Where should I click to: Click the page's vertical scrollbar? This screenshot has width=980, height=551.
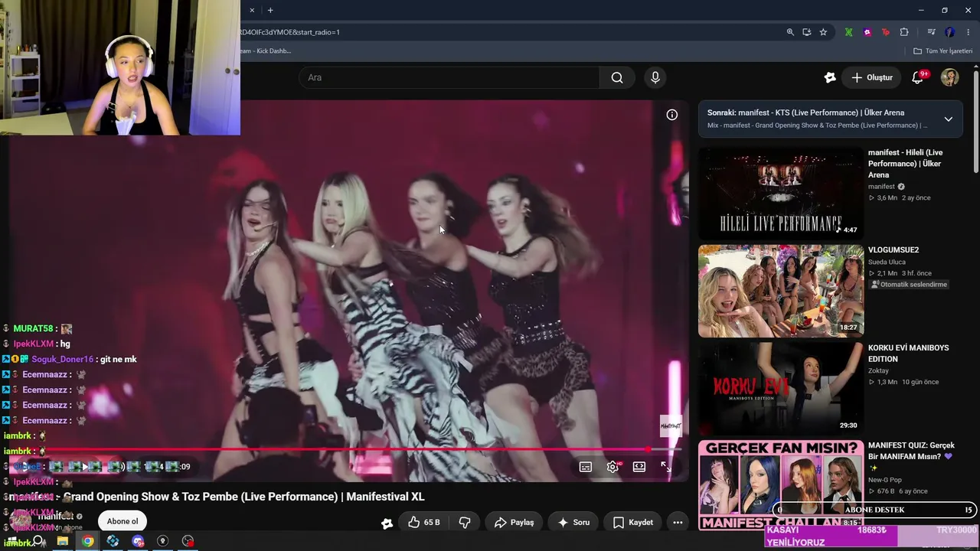976,122
